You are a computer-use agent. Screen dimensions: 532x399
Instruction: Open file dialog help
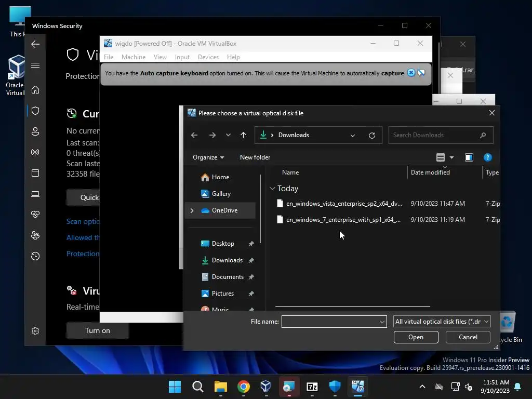click(487, 157)
